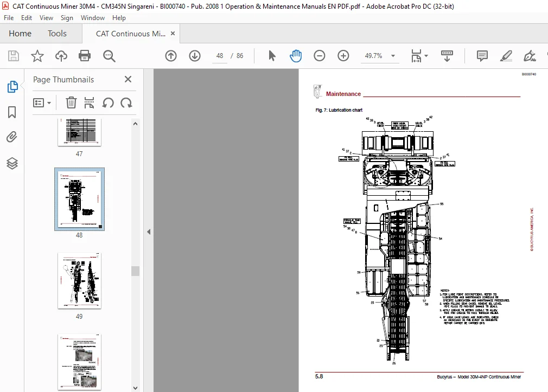
Task: Zoom out with the minus circle
Action: pyautogui.click(x=320, y=56)
